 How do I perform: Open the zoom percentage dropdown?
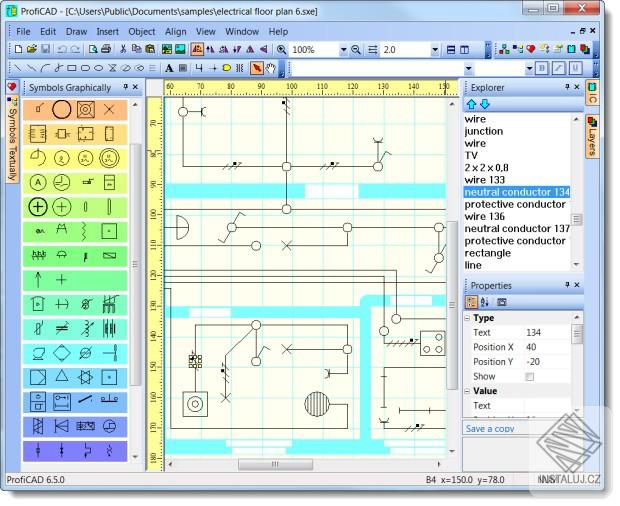click(x=343, y=49)
